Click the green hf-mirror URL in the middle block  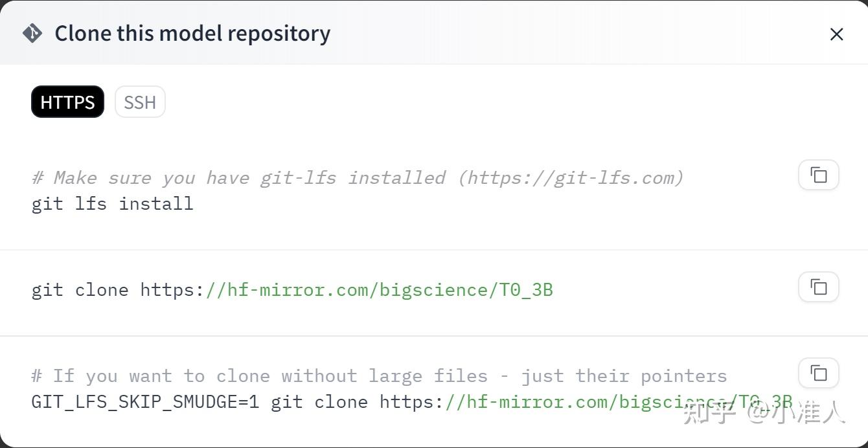tap(379, 289)
